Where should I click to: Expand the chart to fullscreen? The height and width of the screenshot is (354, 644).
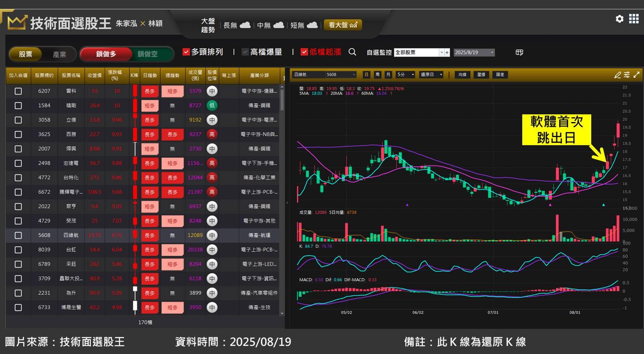pyautogui.click(x=636, y=75)
